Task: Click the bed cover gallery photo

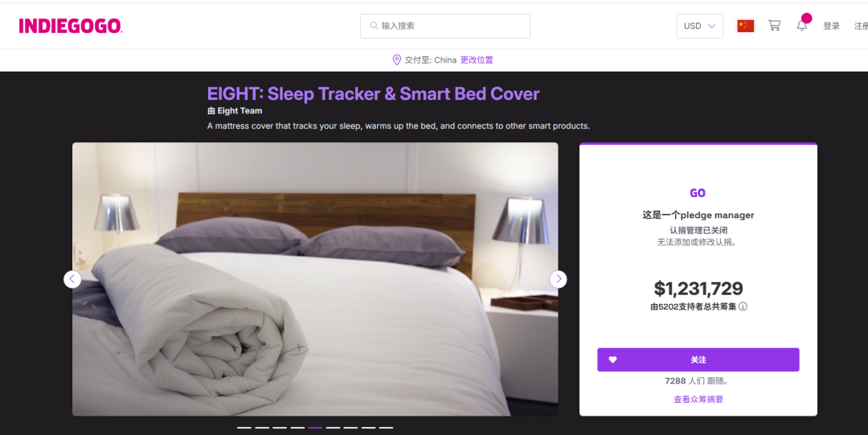Action: click(315, 279)
